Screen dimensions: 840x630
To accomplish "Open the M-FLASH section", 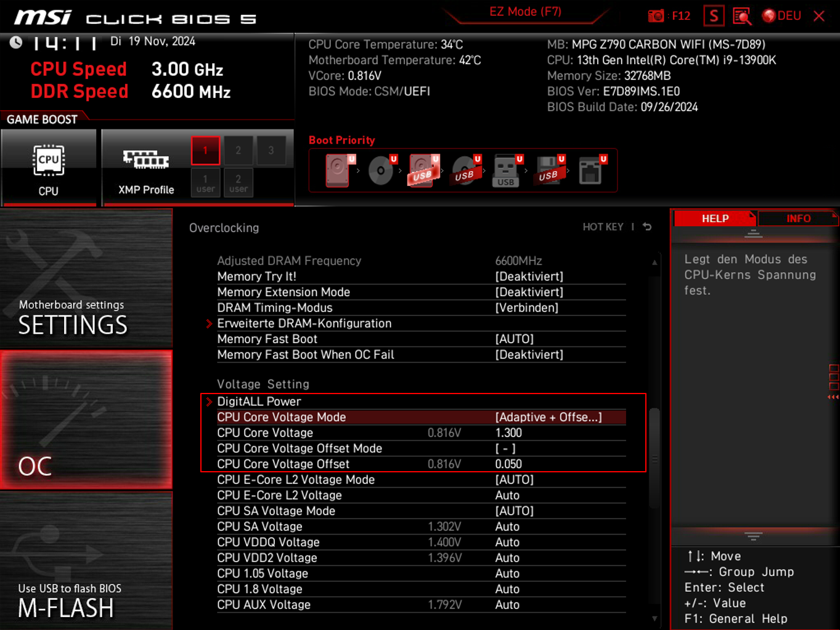I will pyautogui.click(x=86, y=560).
